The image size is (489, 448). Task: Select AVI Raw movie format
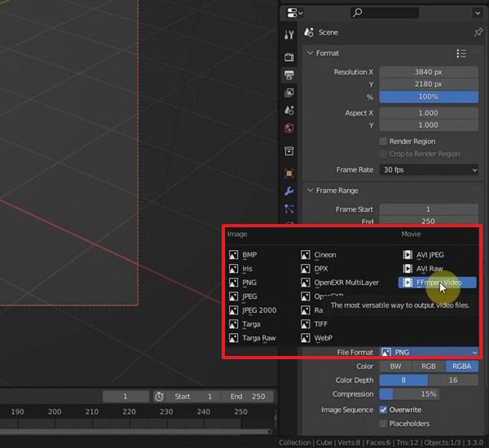pyautogui.click(x=423, y=269)
